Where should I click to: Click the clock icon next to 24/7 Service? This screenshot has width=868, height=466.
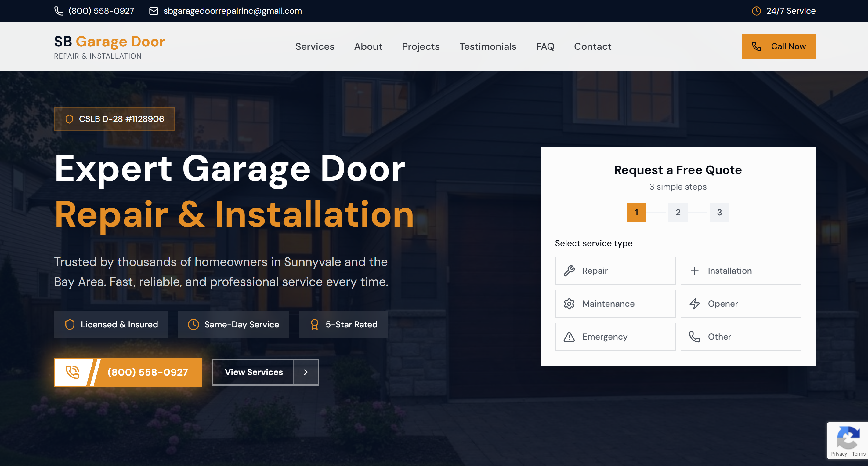coord(757,10)
